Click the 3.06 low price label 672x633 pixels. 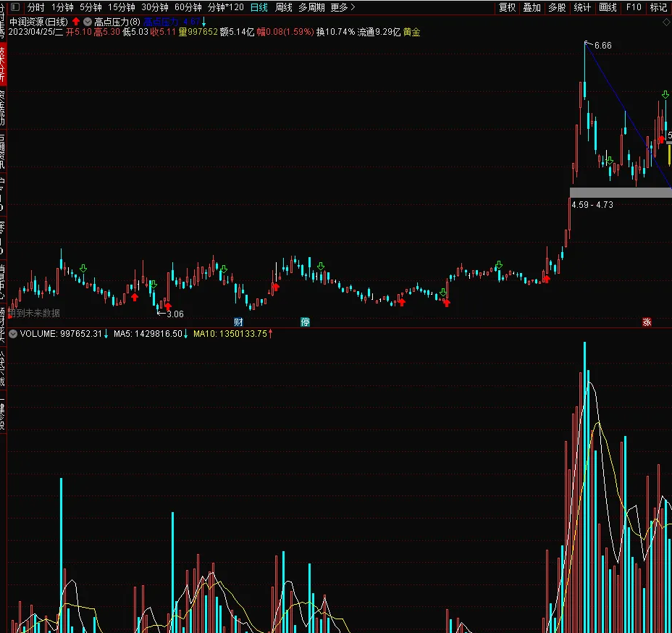point(175,314)
